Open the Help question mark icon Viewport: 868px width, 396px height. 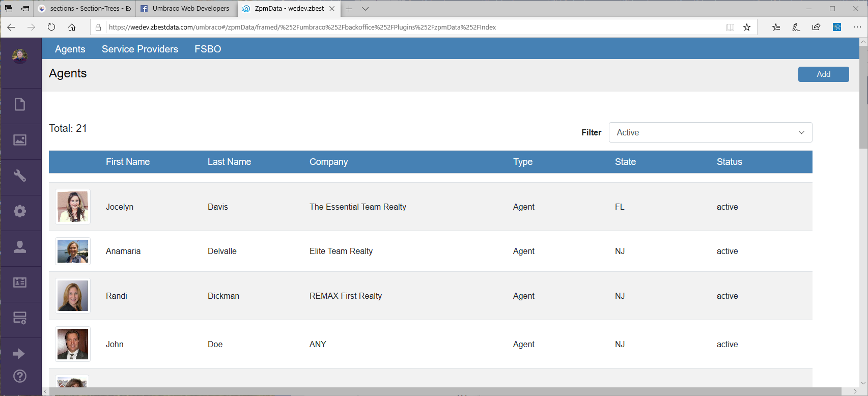20,376
